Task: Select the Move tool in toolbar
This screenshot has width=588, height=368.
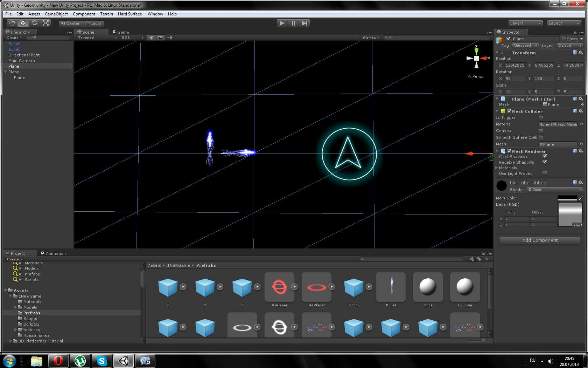Action: (23, 23)
